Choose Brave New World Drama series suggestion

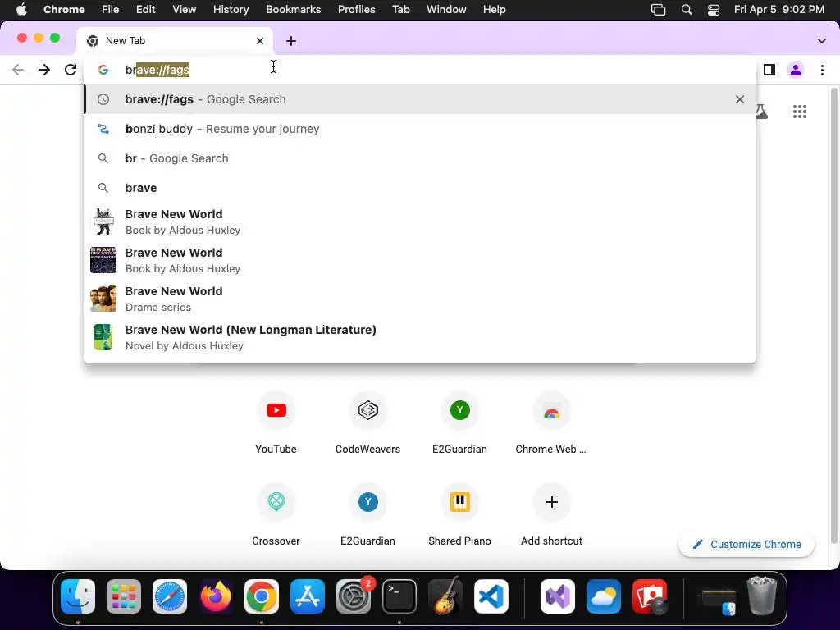coord(420,299)
